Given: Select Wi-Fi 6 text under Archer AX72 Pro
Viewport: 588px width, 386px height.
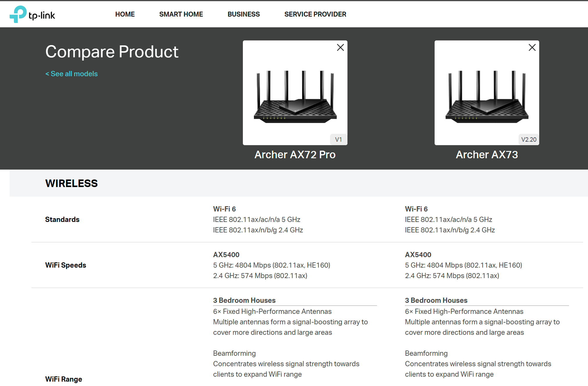Looking at the screenshot, I should click(224, 209).
